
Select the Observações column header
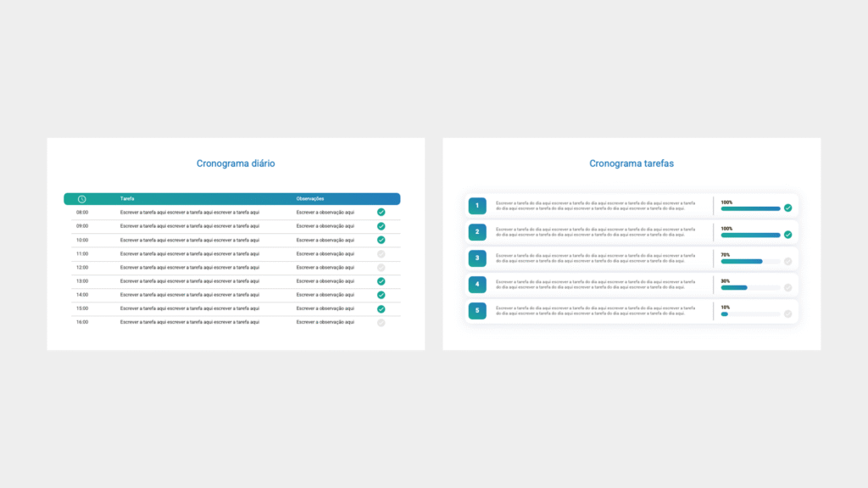tap(309, 198)
